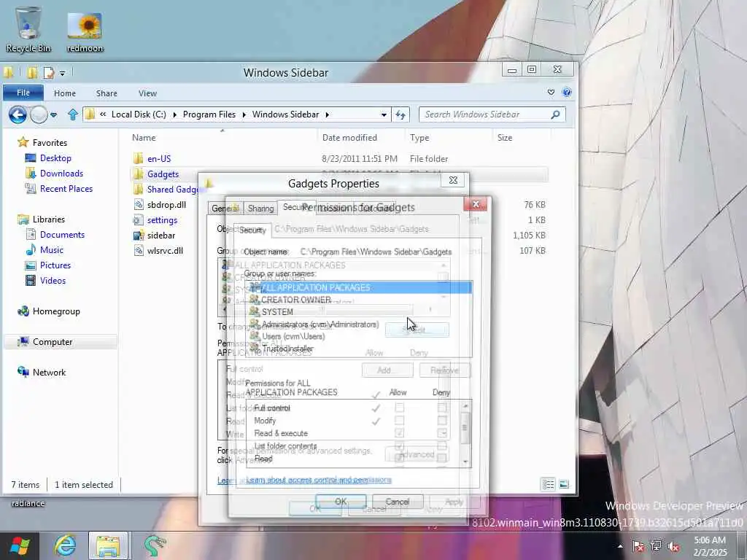Image resolution: width=747 pixels, height=560 pixels.
Task: Open the Action Center flag in the tray
Action: coord(638,546)
